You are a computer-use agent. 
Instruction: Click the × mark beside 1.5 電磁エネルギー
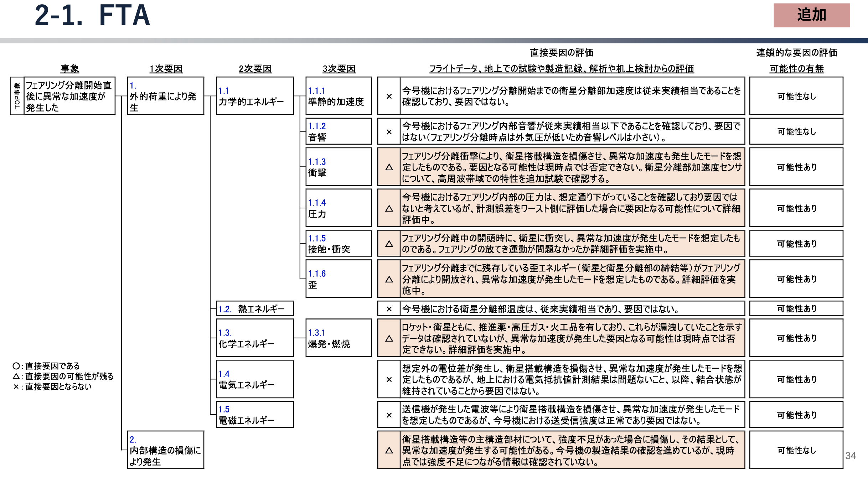389,415
